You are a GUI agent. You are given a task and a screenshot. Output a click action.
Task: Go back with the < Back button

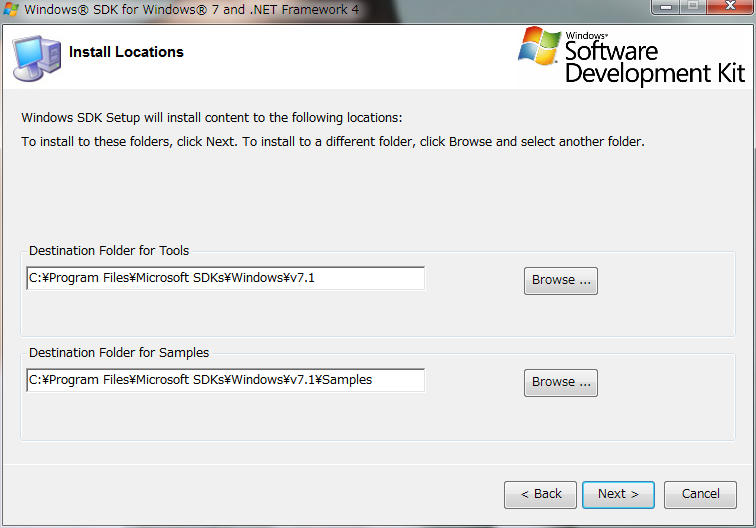click(540, 494)
